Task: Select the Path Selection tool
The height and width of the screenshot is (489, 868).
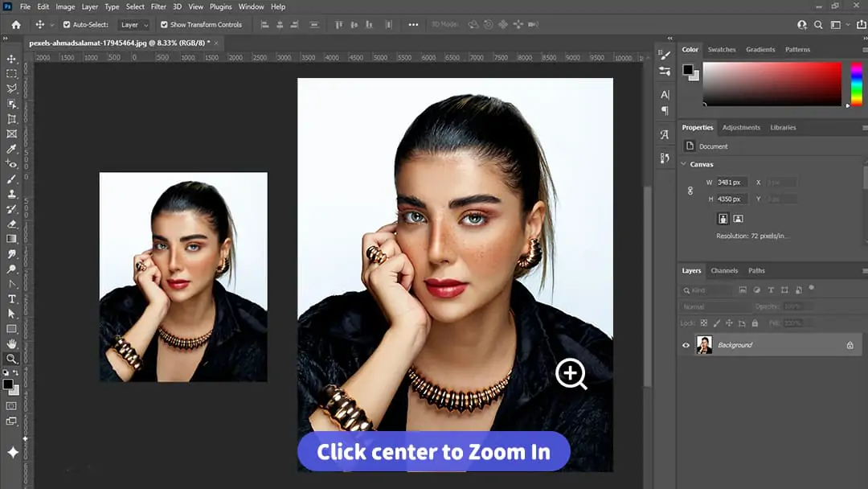Action: pos(11,314)
